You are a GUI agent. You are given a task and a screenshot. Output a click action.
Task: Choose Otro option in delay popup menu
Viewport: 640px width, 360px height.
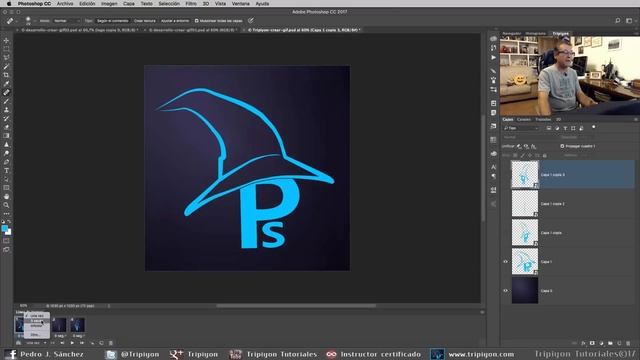click(36, 334)
